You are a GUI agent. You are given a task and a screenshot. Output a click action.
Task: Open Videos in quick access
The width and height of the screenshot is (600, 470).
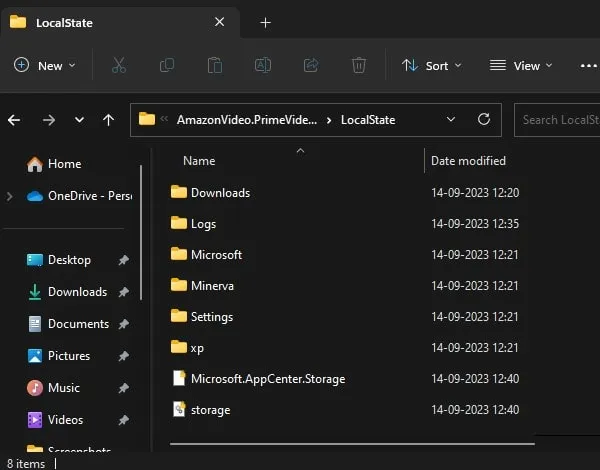coord(55,420)
